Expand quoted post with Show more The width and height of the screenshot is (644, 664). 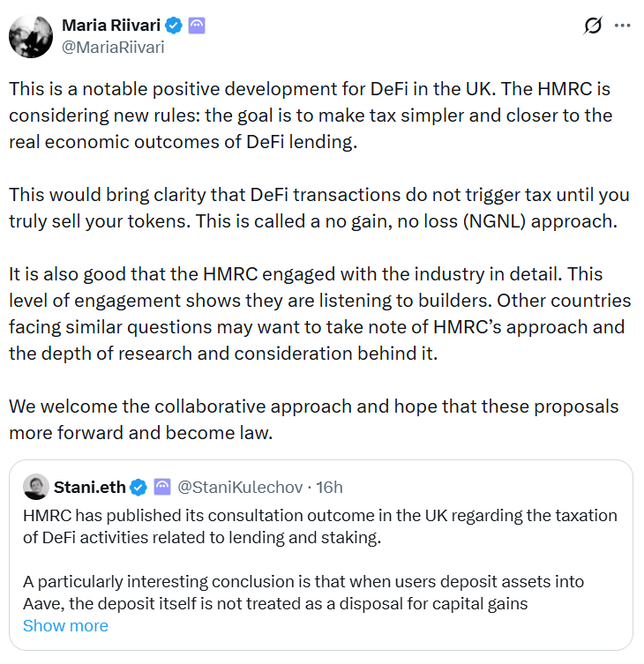(65, 625)
